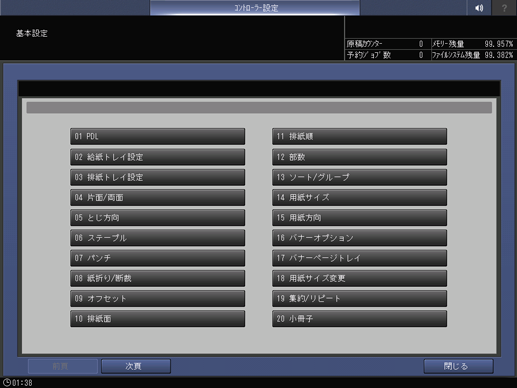Click the speaker sound icon

(x=479, y=8)
